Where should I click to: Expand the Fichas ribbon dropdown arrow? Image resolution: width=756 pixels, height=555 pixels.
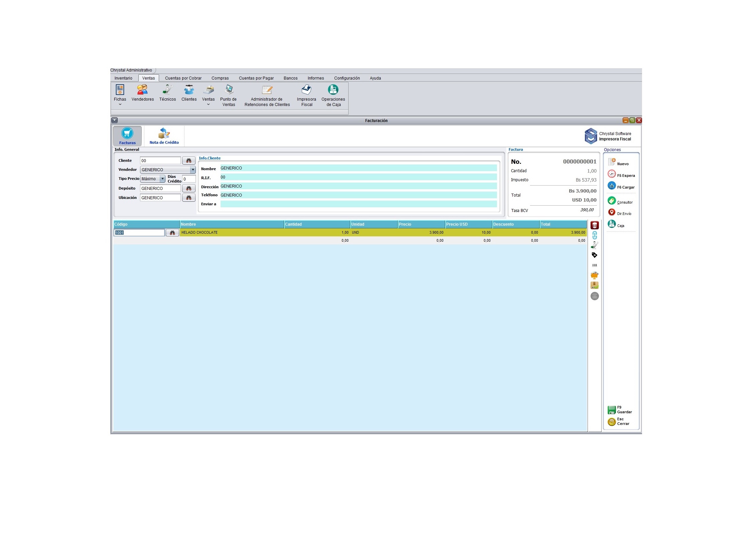click(x=120, y=105)
